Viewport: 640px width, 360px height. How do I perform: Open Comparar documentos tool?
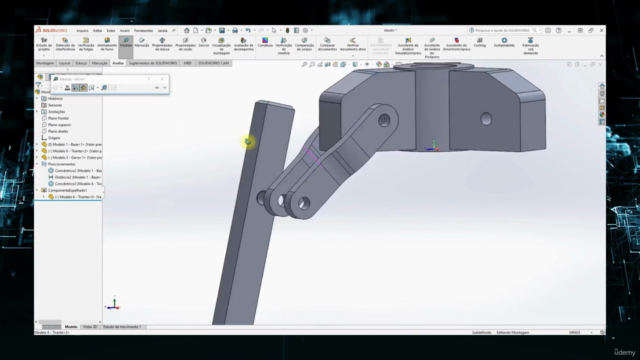click(x=327, y=45)
